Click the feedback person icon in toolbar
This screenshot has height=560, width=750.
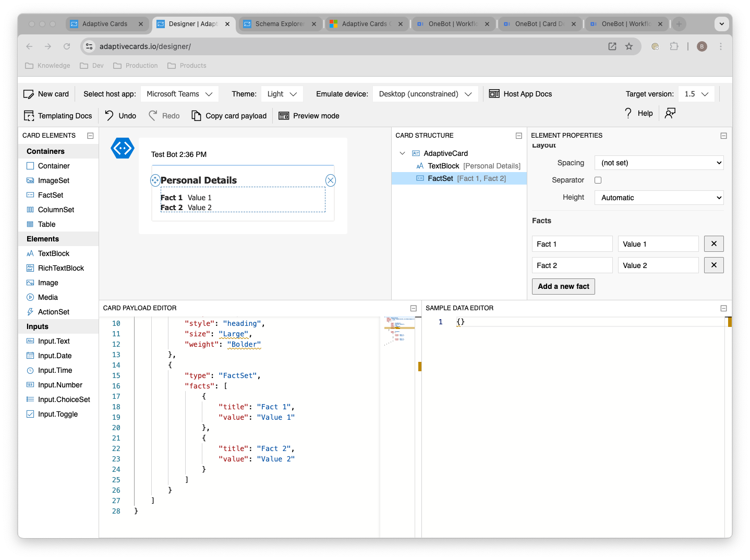pos(670,113)
